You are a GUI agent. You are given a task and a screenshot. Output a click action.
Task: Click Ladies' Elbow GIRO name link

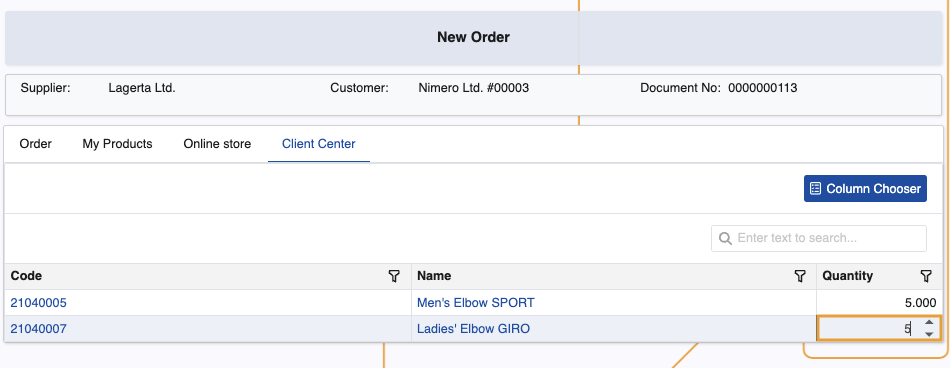click(x=473, y=329)
